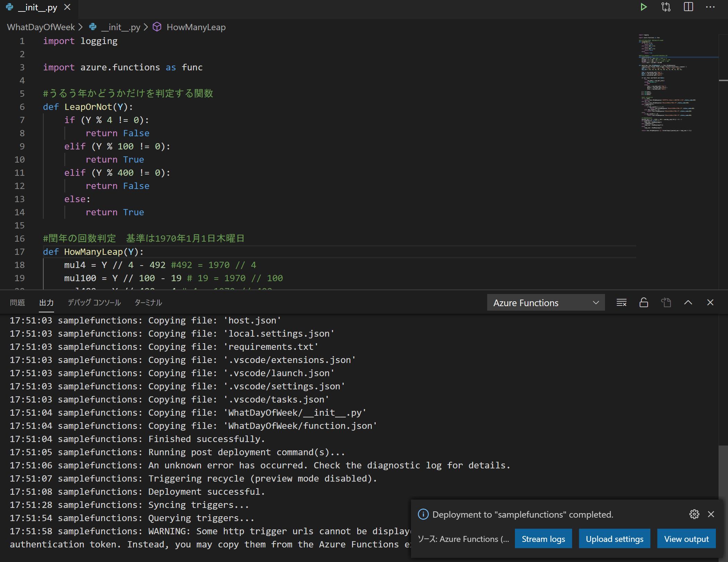Open the デバッグ コンソール tab

pyautogui.click(x=94, y=303)
